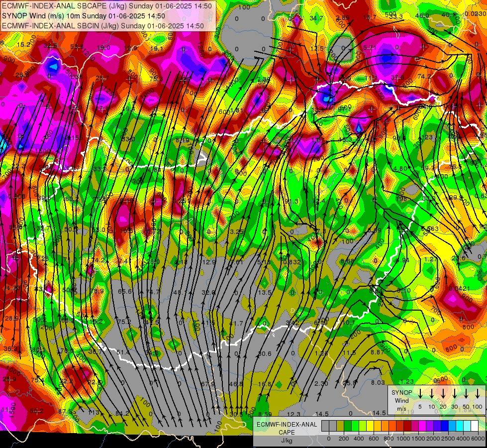The height and width of the screenshot is (448, 487).
Task: Click the 8.59 value on the map
Action: 265,414
